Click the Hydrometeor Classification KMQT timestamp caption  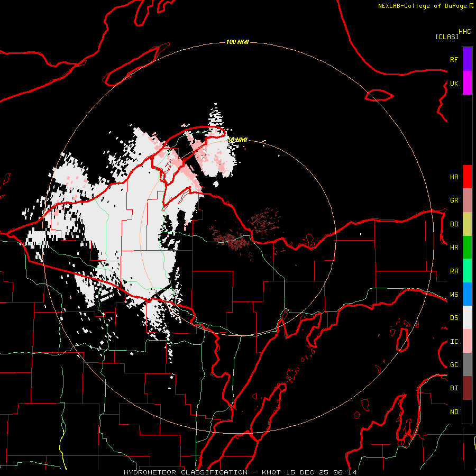240,472
